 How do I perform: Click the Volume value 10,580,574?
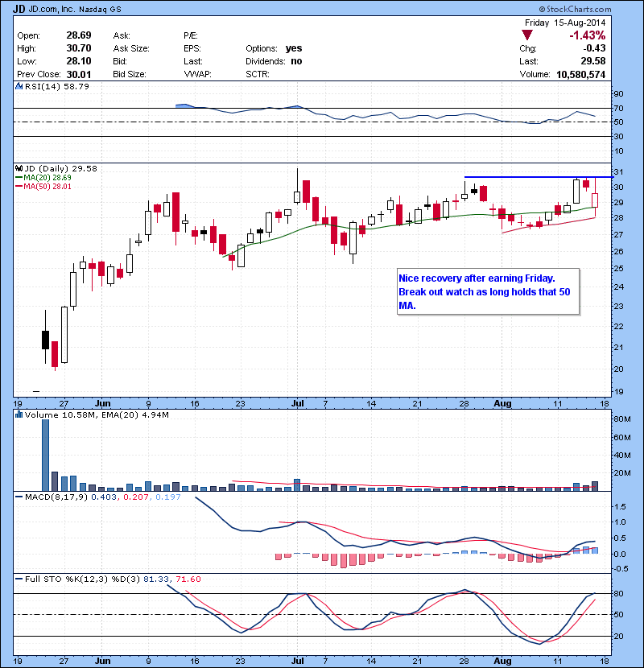(x=581, y=75)
